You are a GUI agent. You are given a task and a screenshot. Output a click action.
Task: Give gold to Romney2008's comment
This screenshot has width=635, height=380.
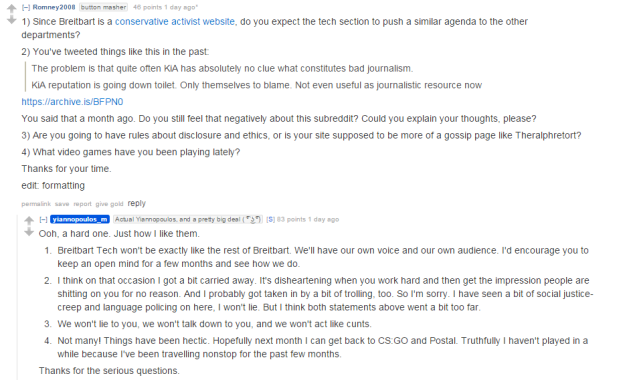109,204
